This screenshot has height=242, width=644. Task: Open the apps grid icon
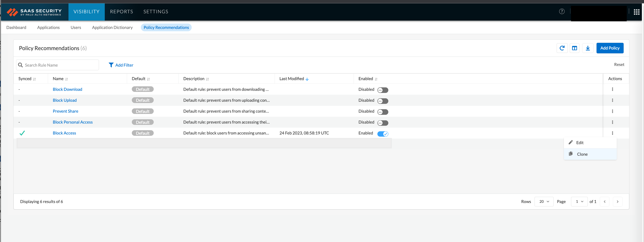point(636,12)
